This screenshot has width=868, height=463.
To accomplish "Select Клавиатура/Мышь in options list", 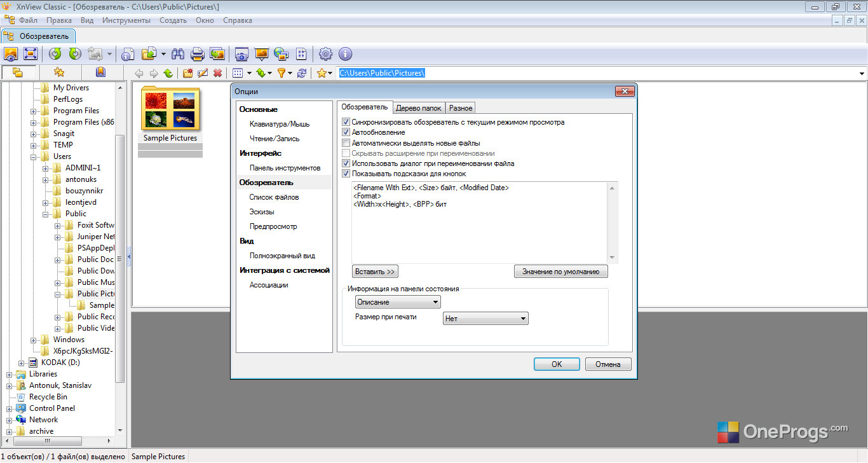I will pyautogui.click(x=280, y=124).
